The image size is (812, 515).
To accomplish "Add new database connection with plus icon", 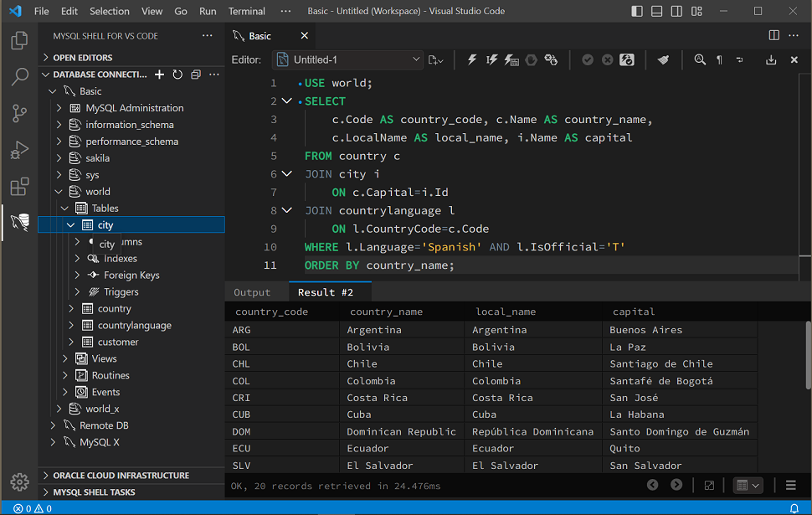I will [159, 75].
